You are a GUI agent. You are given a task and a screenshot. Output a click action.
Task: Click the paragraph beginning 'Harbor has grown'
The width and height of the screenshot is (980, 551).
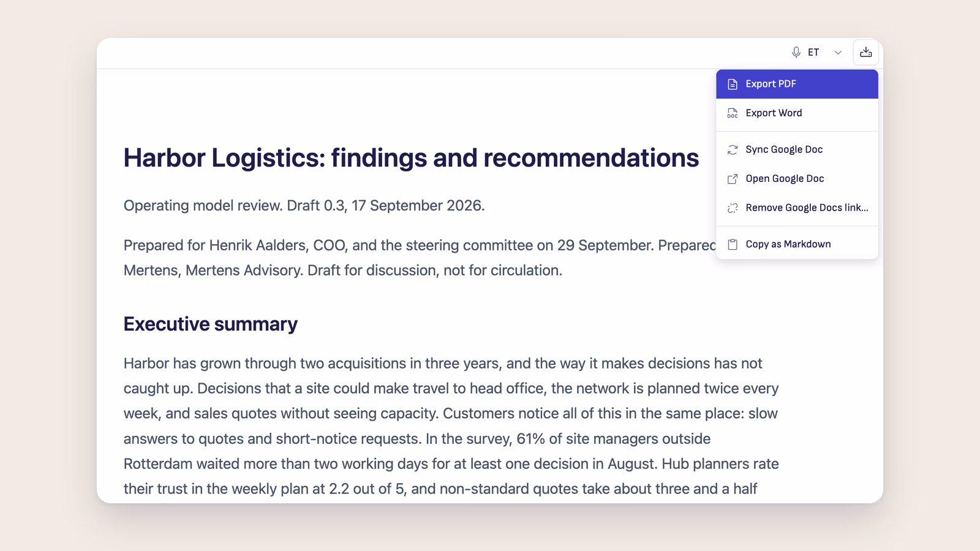tap(451, 426)
